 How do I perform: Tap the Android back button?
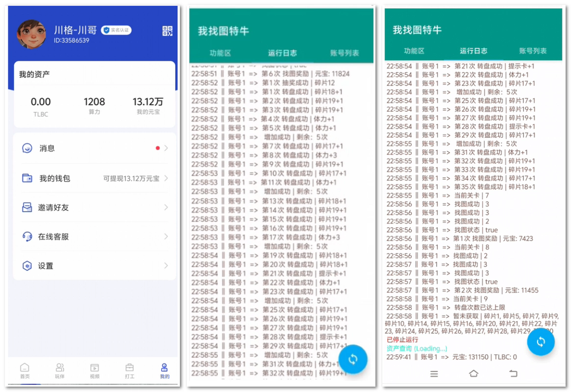coord(513,374)
